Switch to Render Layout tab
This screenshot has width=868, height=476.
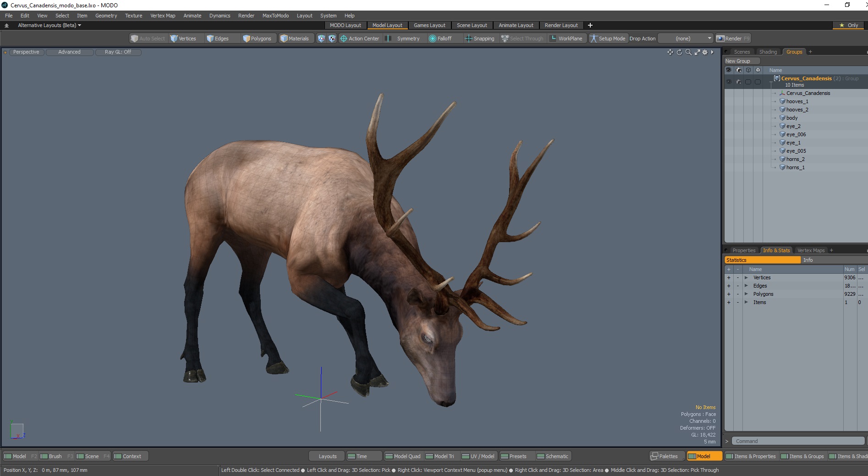tap(561, 25)
